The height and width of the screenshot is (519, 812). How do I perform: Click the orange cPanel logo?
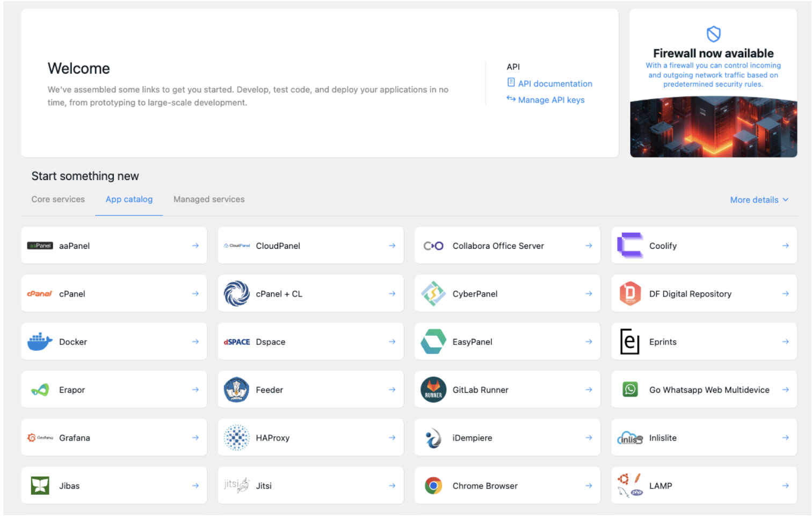click(40, 294)
